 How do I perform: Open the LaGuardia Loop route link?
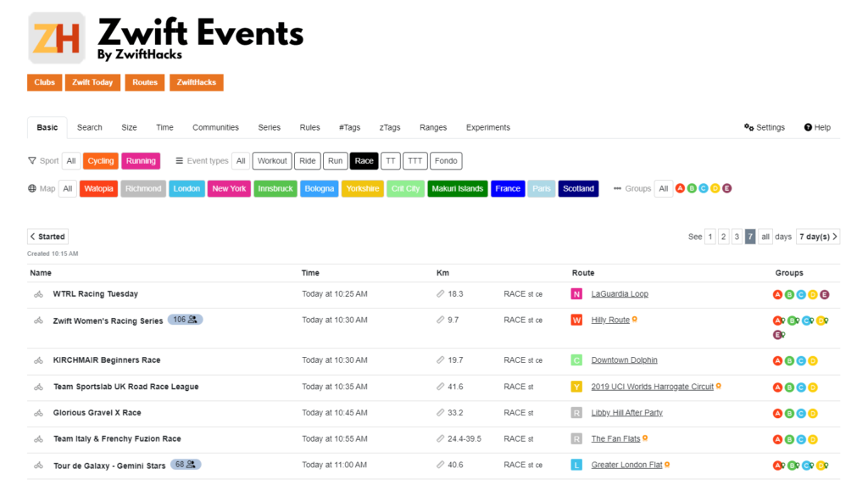point(620,294)
